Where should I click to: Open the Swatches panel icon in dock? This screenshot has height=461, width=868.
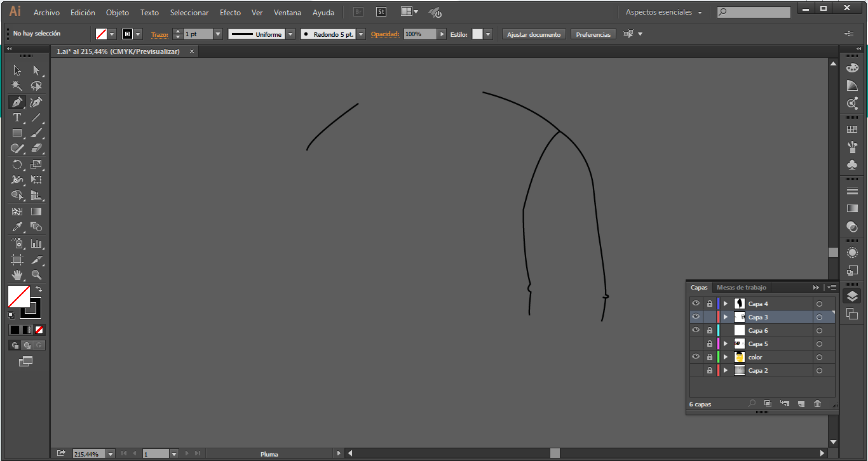tap(852, 130)
